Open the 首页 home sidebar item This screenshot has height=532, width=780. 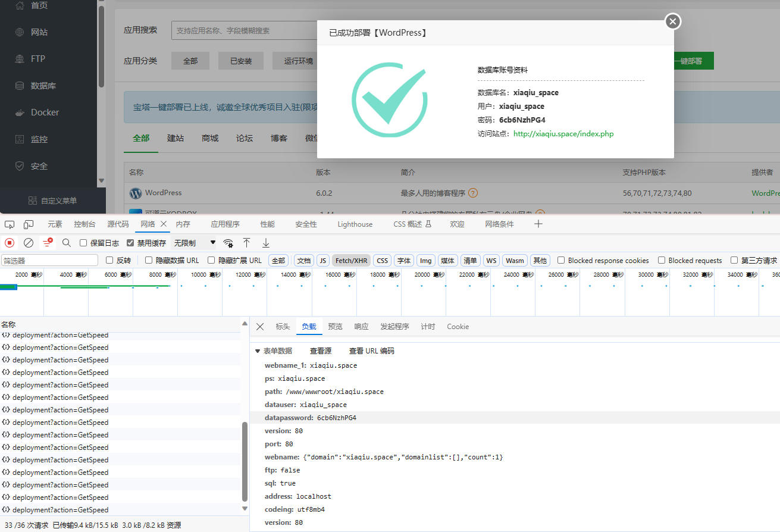point(39,5)
